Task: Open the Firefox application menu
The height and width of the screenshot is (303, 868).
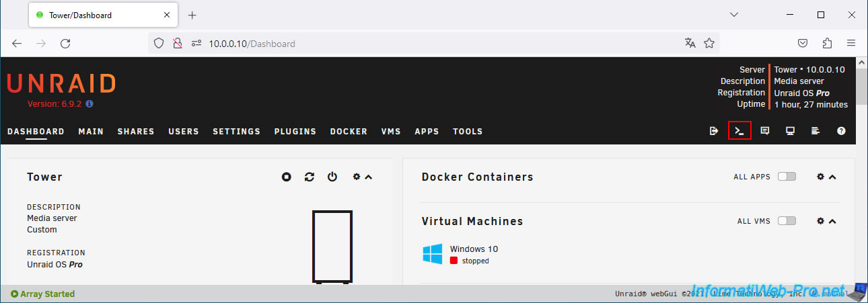Action: click(851, 43)
